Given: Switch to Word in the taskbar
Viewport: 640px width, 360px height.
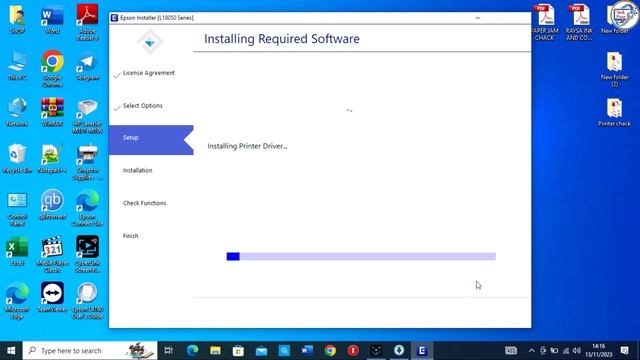Looking at the screenshot, I should (x=307, y=351).
